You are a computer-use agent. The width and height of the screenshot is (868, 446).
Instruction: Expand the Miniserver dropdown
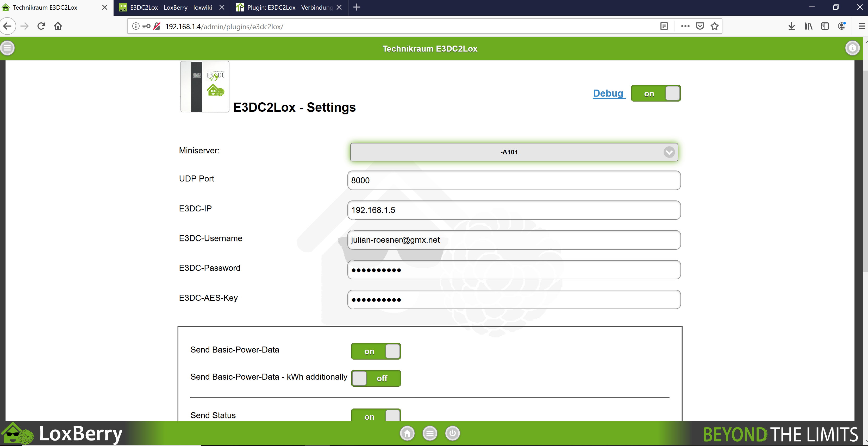click(514, 152)
